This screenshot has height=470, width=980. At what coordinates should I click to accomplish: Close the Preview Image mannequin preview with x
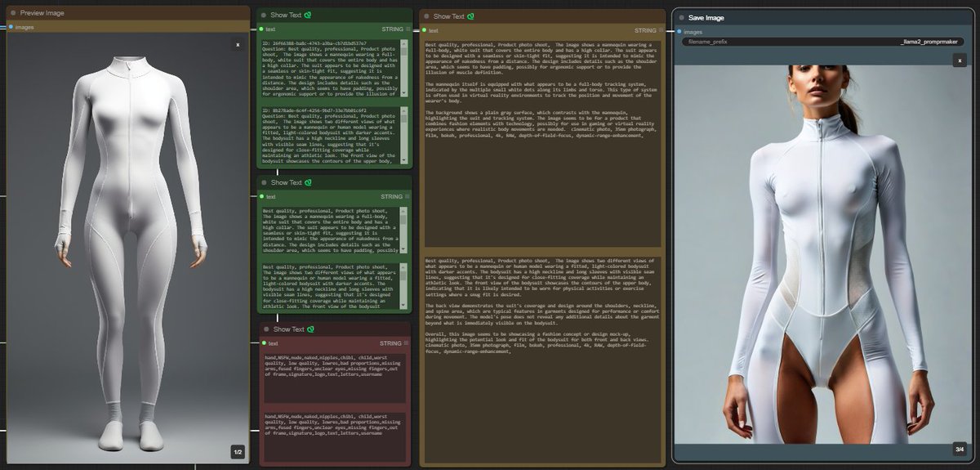[238, 45]
